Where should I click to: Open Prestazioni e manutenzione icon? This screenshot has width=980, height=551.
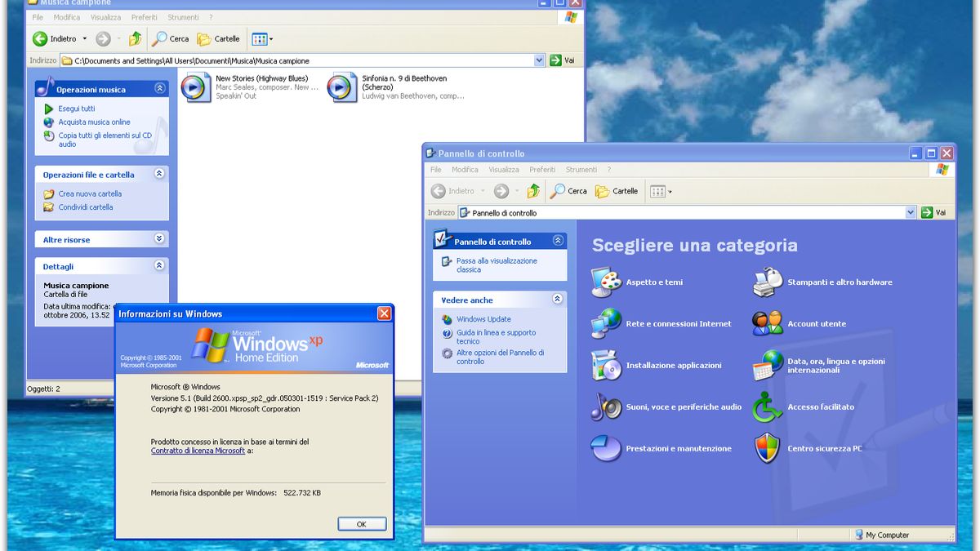[606, 448]
